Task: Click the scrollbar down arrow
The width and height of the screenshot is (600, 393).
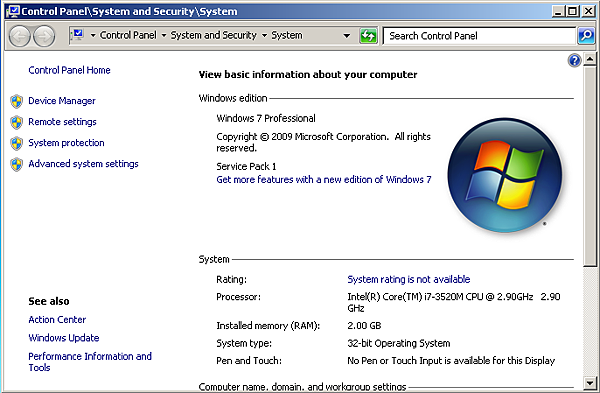Action: point(590,382)
